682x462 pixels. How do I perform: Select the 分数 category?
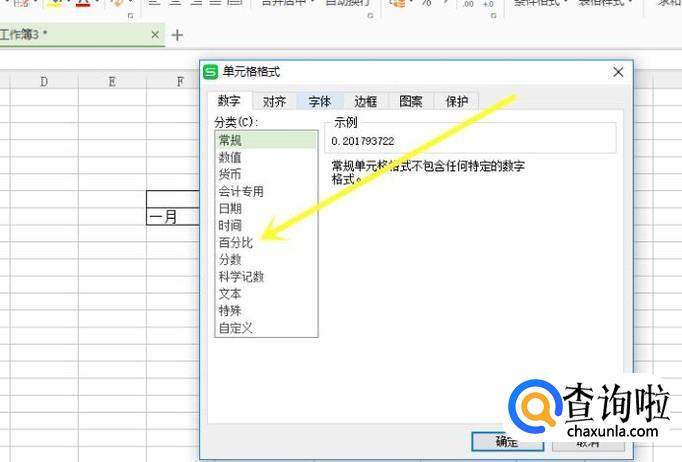(x=230, y=260)
